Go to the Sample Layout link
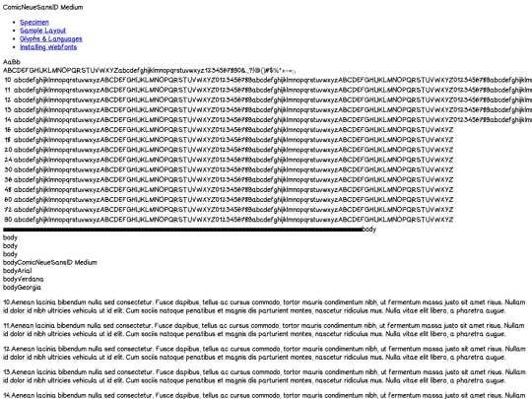 [42, 31]
